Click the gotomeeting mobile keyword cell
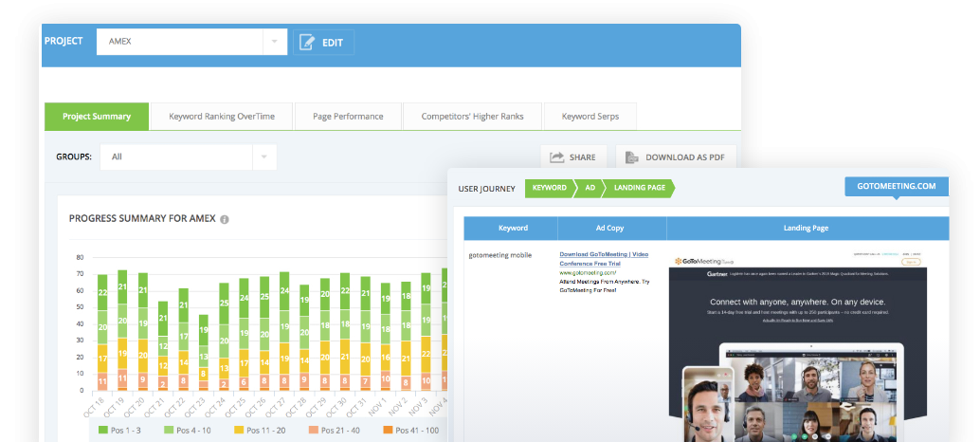 coord(500,255)
